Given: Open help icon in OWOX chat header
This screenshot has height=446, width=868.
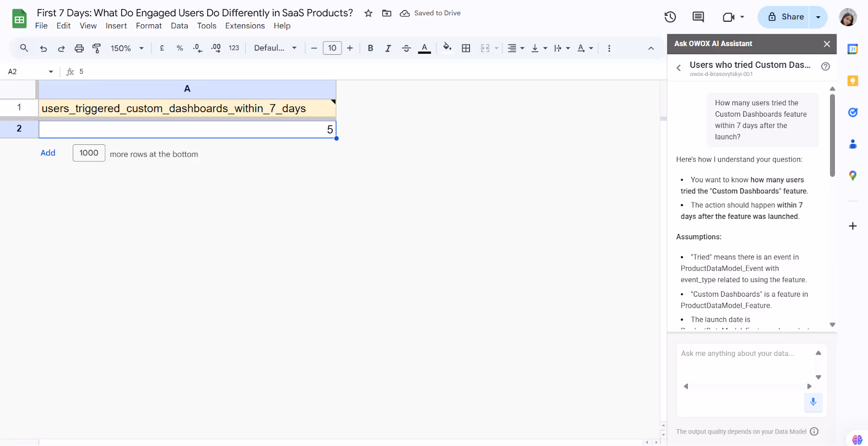Looking at the screenshot, I should click(825, 66).
